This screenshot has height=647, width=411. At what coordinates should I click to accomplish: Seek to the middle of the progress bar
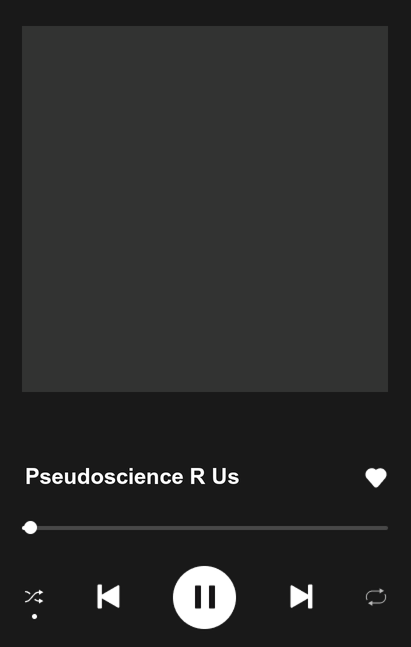(x=205, y=528)
